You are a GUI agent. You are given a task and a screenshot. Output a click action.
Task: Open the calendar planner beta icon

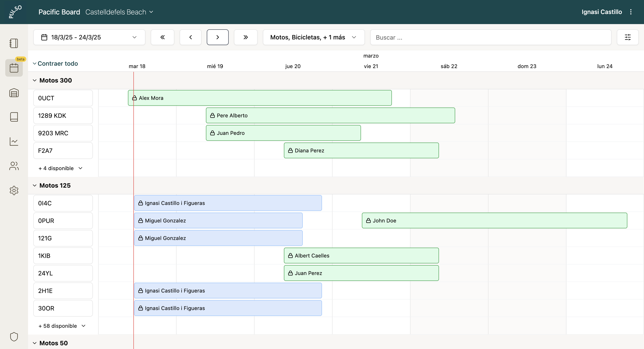(x=14, y=68)
